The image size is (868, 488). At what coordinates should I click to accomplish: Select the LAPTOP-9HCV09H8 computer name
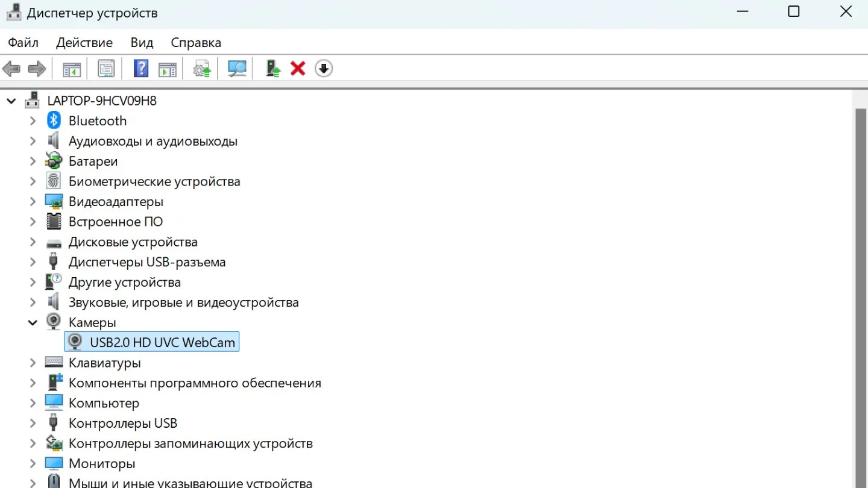[102, 101]
